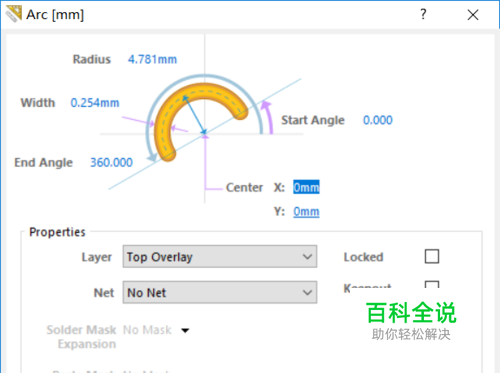500x373 pixels.
Task: Open the Net dropdown showing No Net
Action: coord(220,292)
